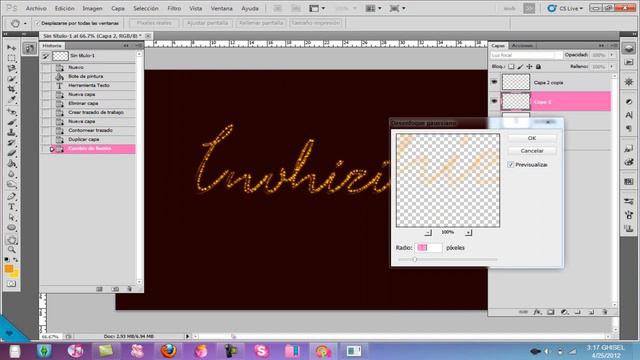Open the Imagen menu
The image size is (640, 360).
click(92, 8)
